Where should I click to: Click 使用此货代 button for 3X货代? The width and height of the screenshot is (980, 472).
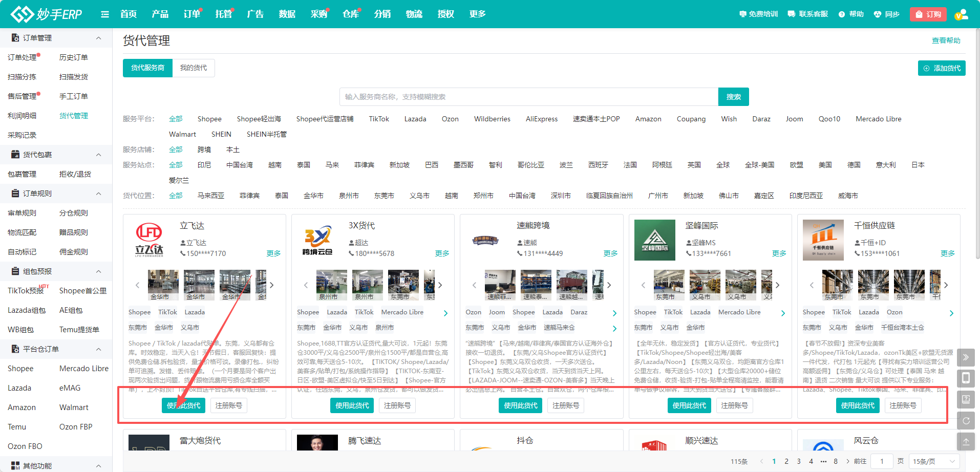click(x=352, y=405)
